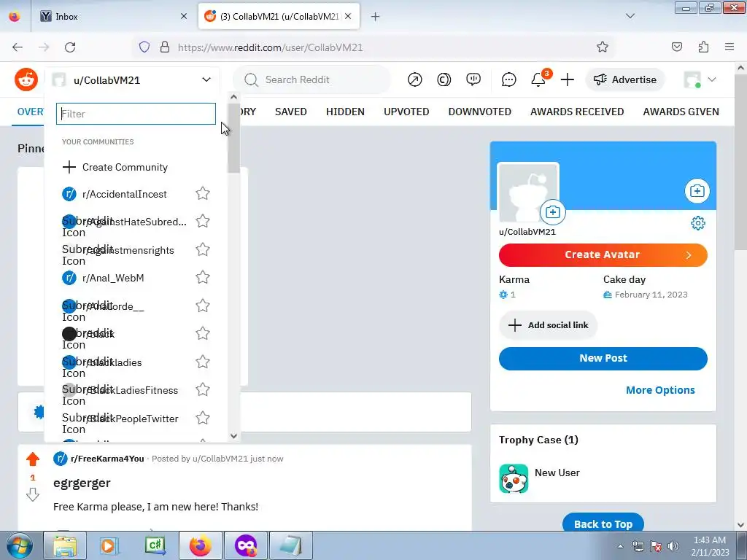Open Reddit home via the Snoo logo

pos(26,79)
